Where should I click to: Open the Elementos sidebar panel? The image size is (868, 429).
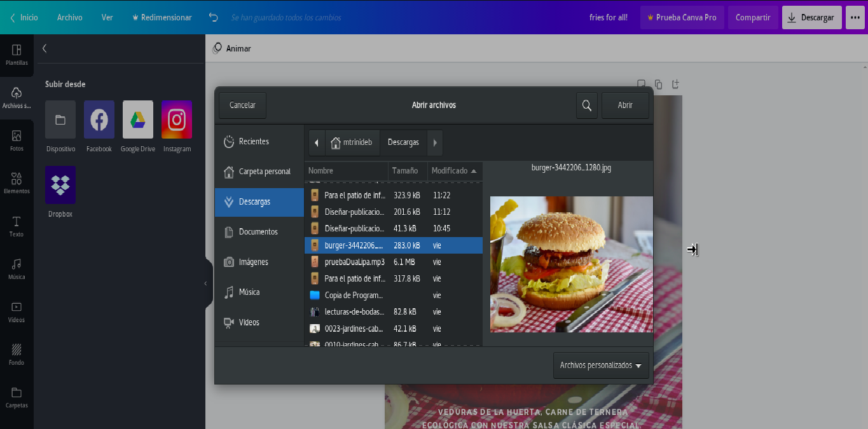(x=17, y=182)
